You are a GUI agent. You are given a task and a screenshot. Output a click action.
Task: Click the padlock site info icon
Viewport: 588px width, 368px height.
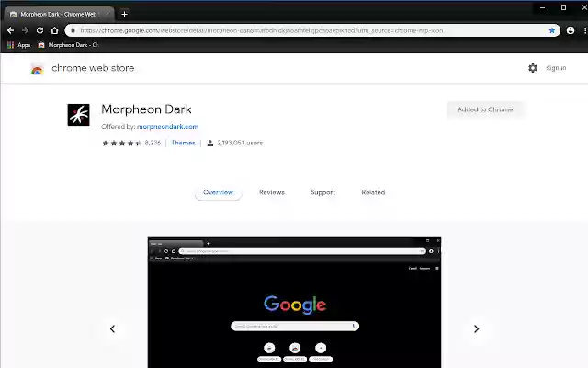[73, 30]
